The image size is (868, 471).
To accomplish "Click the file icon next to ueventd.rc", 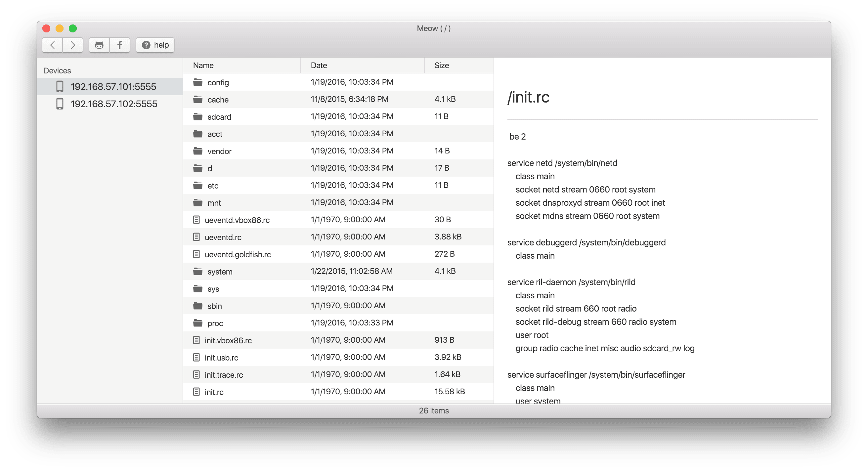I will pos(197,237).
